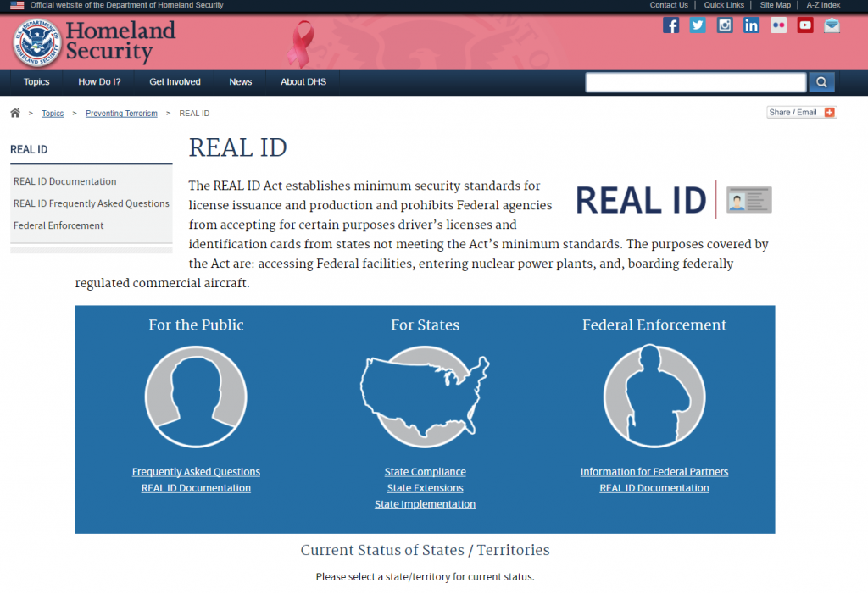Select REAL ID Documentation in the sidebar
Viewport: 868px width, 594px height.
[64, 181]
